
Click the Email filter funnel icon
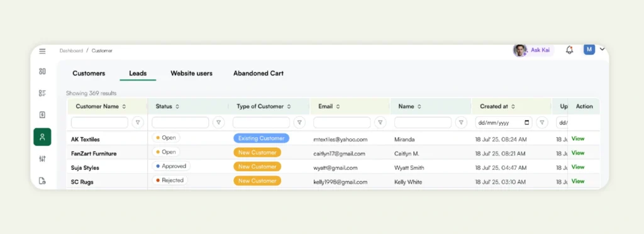[380, 122]
